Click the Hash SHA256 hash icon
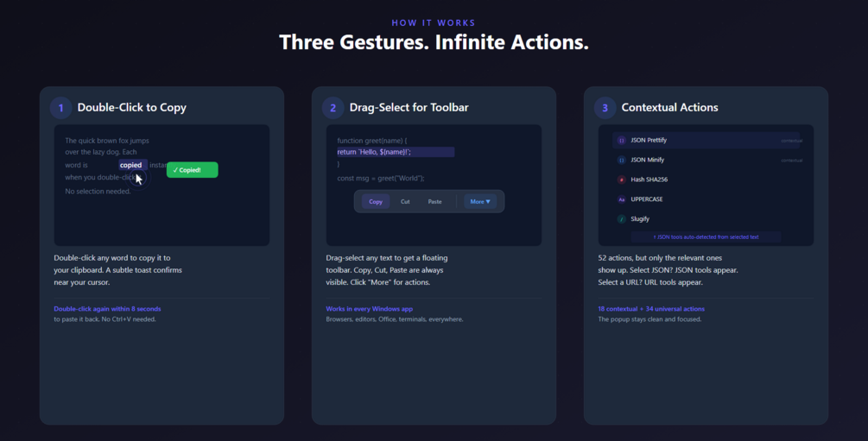Image resolution: width=868 pixels, height=441 pixels. [x=621, y=180]
